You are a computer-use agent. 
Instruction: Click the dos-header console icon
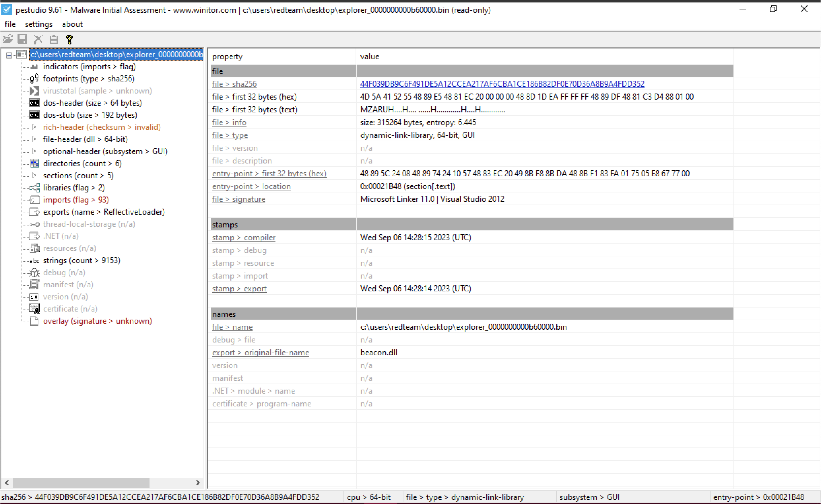34,103
